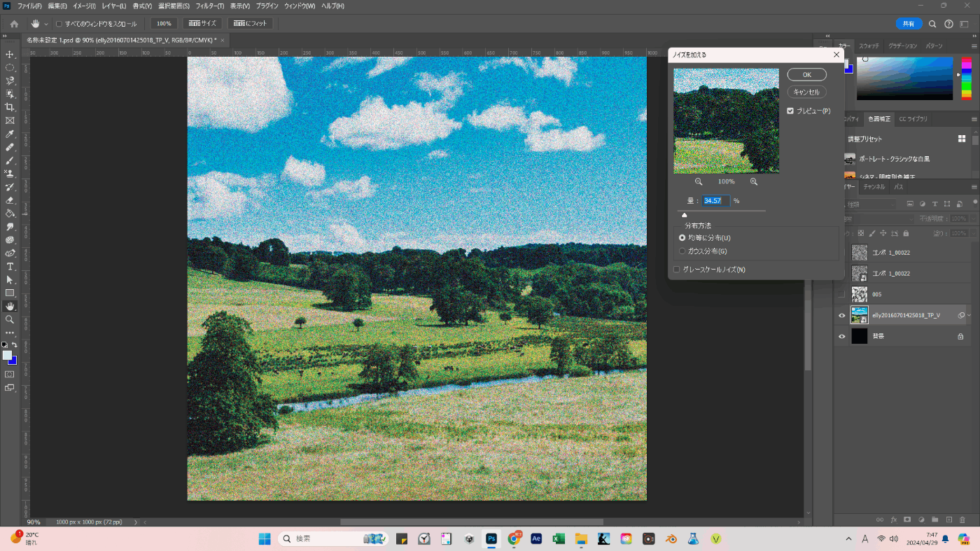Select the Paint Bucket tool

10,214
